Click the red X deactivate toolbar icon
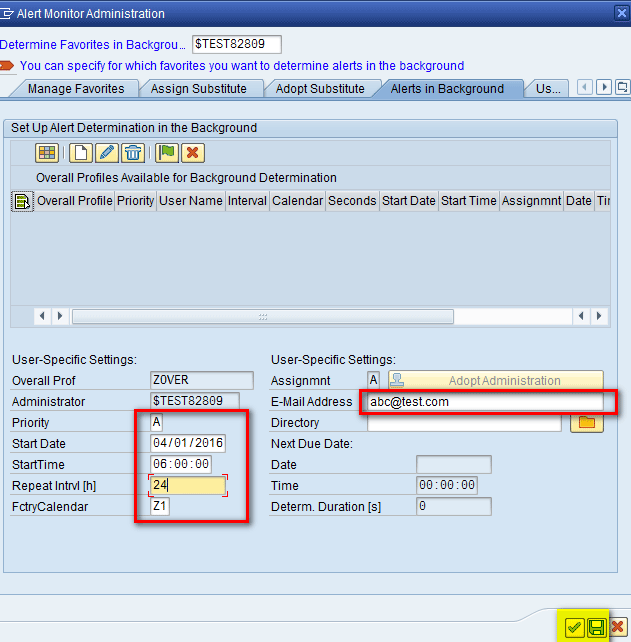The image size is (631, 642). (193, 153)
